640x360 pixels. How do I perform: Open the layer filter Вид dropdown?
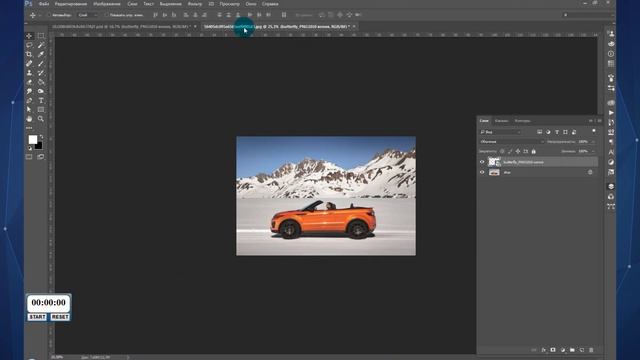[x=501, y=132]
